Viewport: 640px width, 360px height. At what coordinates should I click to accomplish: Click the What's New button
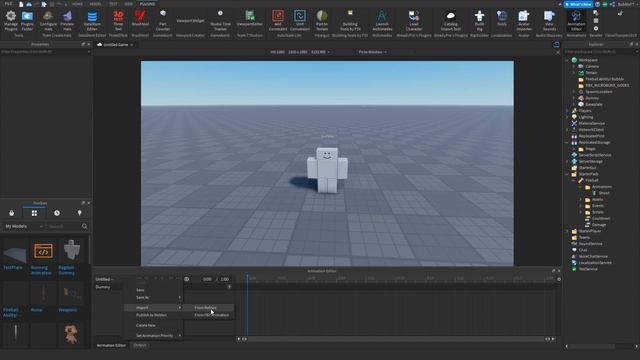point(578,4)
